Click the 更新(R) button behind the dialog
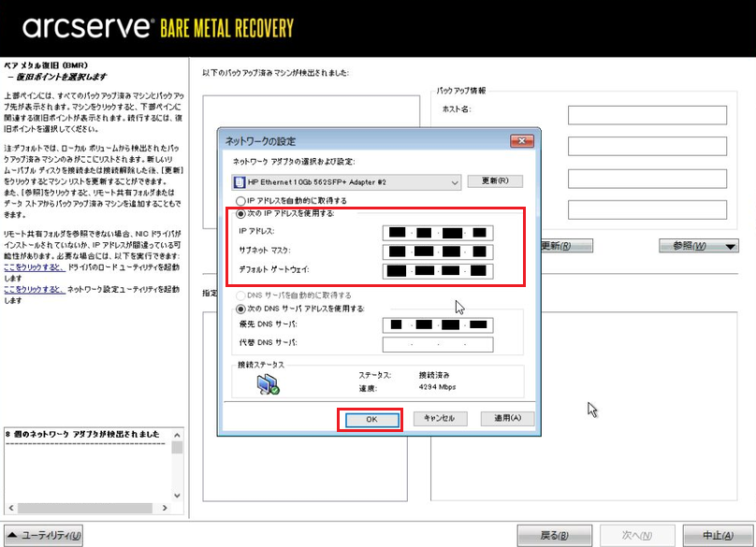 [x=566, y=246]
